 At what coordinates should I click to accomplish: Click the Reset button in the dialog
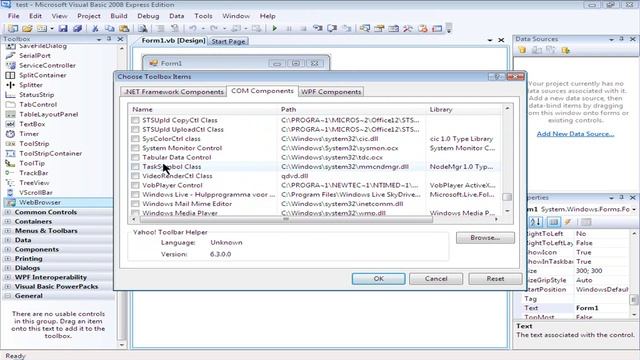pyautogui.click(x=495, y=279)
